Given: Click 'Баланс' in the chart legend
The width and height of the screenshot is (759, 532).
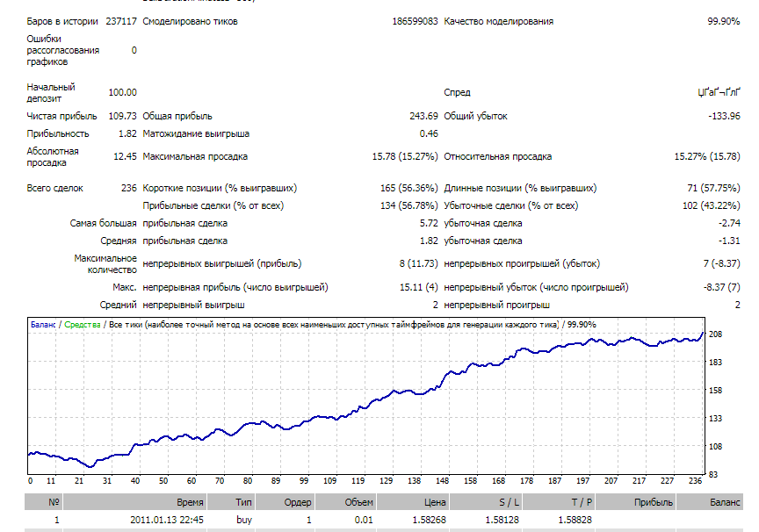Looking at the screenshot, I should click(43, 325).
